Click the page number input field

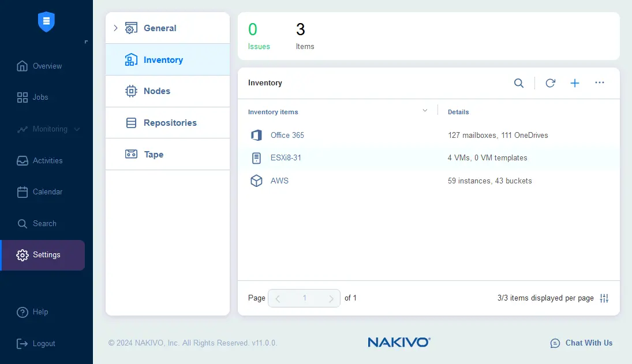[x=304, y=298]
